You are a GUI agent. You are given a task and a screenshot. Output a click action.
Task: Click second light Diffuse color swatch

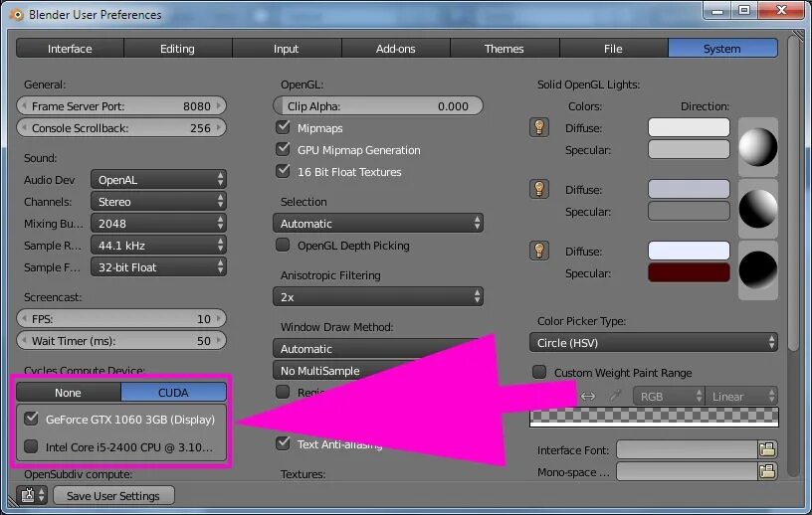pos(689,189)
